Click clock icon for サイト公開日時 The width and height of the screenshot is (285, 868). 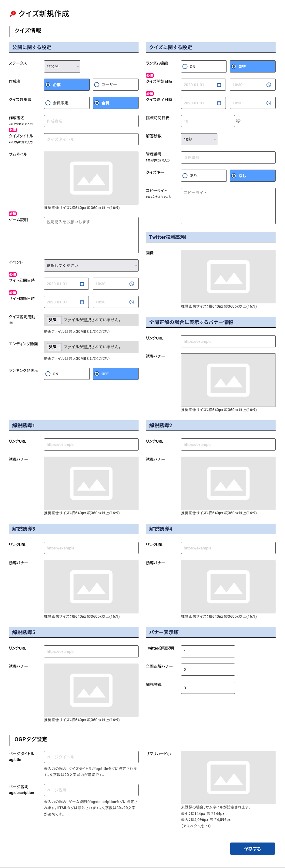coord(132,284)
